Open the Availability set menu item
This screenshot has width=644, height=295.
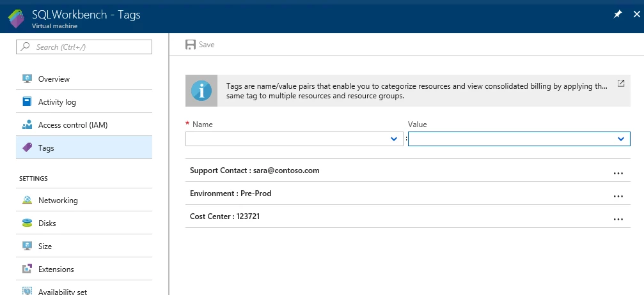click(84, 289)
